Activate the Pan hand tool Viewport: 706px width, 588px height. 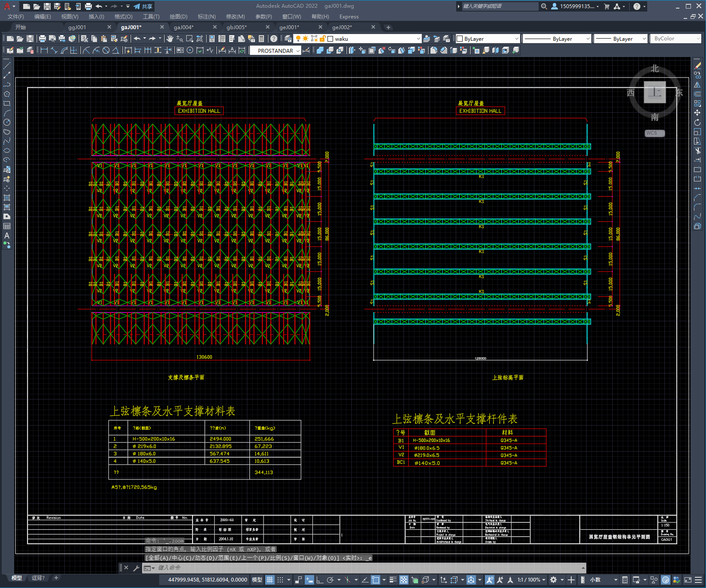tap(170, 39)
